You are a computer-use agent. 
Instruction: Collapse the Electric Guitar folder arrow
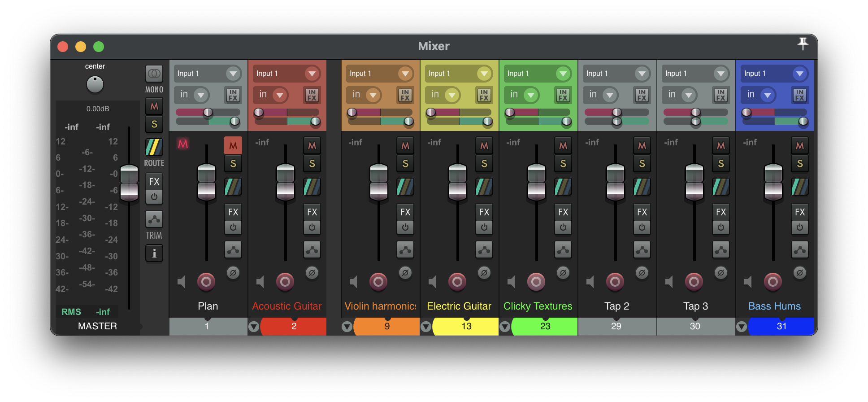pos(426,327)
